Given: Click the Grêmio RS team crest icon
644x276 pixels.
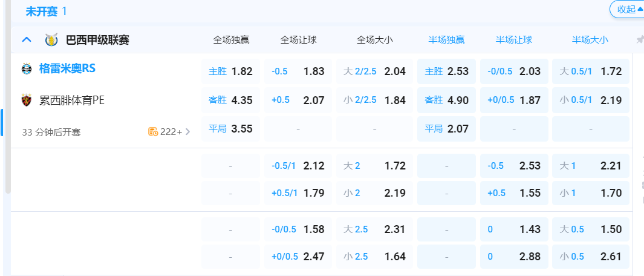Looking at the screenshot, I should pyautogui.click(x=27, y=68).
